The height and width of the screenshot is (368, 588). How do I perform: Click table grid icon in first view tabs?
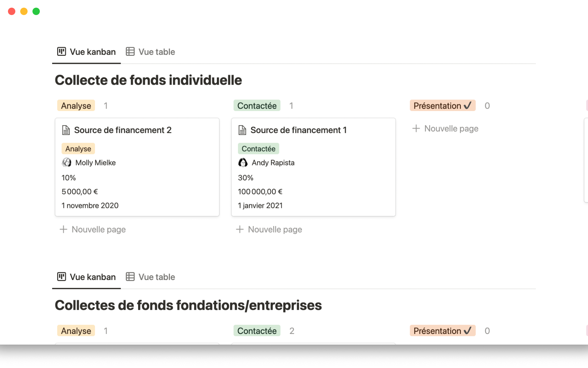tap(130, 52)
